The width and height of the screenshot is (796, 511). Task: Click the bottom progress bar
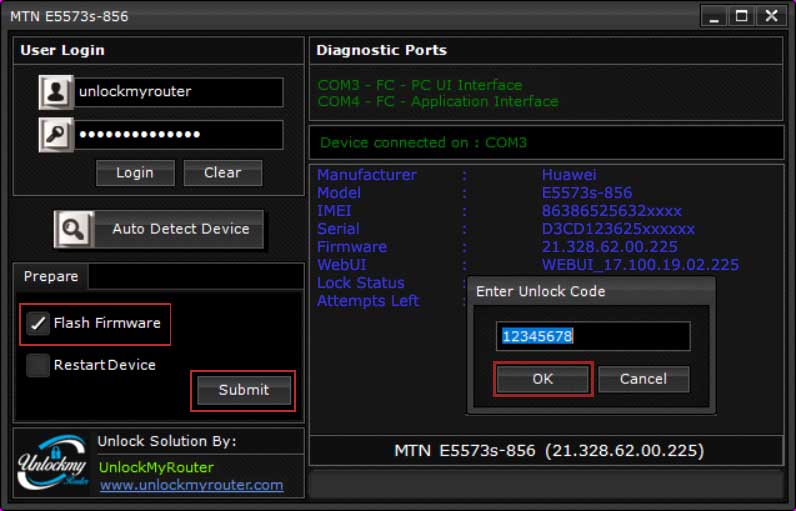click(546, 484)
